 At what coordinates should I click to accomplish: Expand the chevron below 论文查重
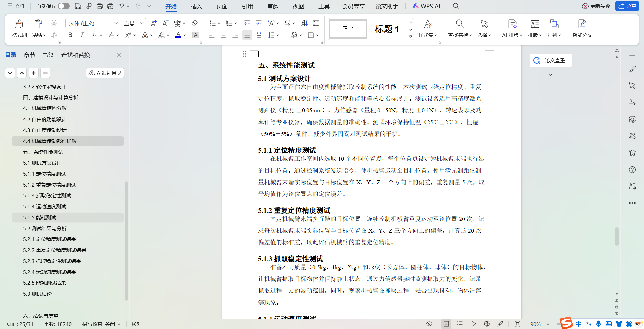[550, 75]
